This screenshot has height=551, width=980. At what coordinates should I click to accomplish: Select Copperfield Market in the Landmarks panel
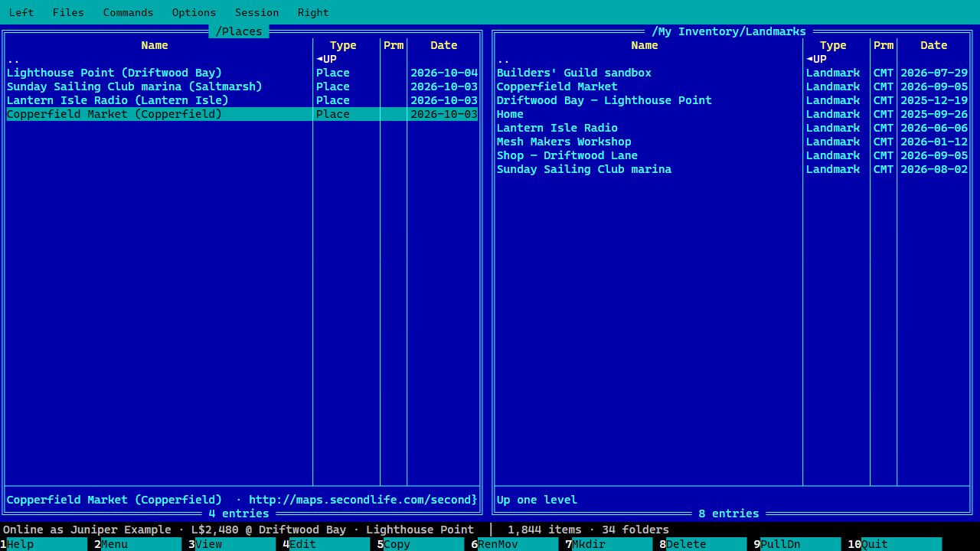[732, 86]
